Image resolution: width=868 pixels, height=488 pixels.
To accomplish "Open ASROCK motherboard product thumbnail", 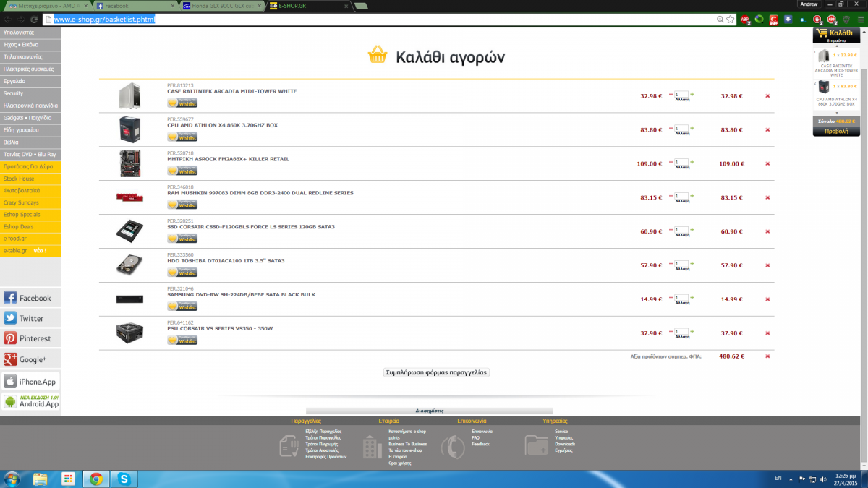I will (130, 163).
